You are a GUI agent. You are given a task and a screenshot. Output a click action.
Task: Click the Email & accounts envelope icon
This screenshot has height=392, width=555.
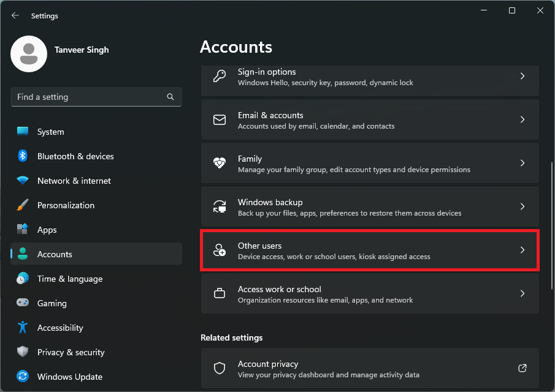(220, 120)
